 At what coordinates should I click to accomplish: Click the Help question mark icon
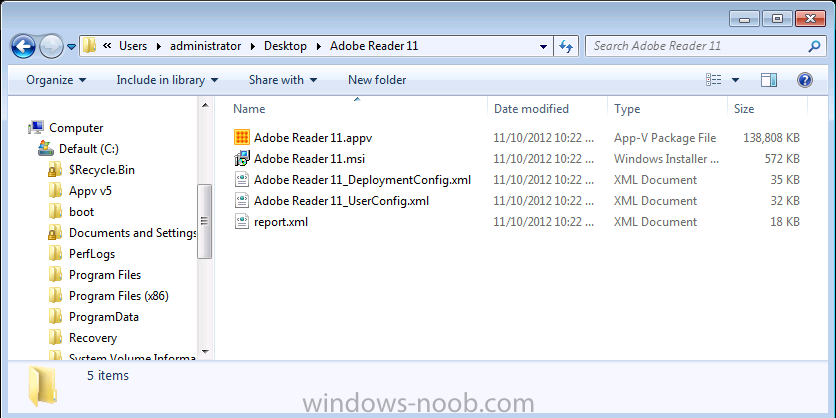point(805,80)
